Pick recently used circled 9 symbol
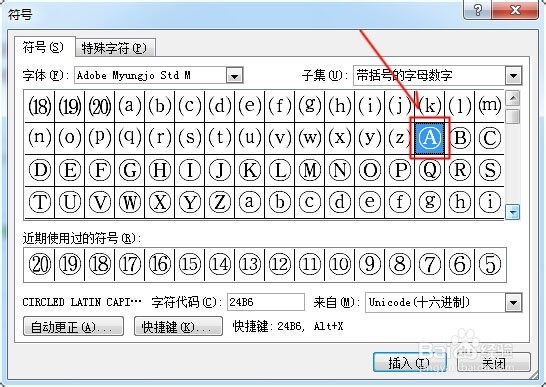The image size is (546, 387). pyautogui.click(x=370, y=264)
